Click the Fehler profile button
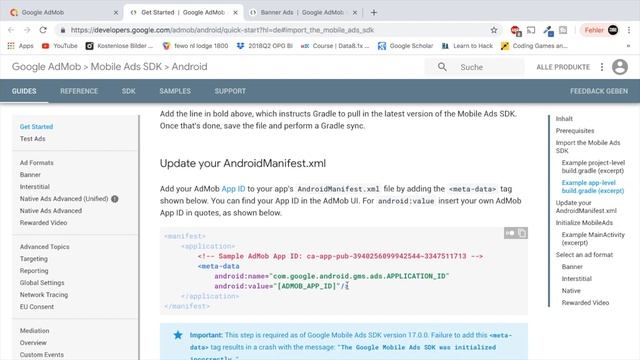This screenshot has height=360, width=640. [600, 30]
